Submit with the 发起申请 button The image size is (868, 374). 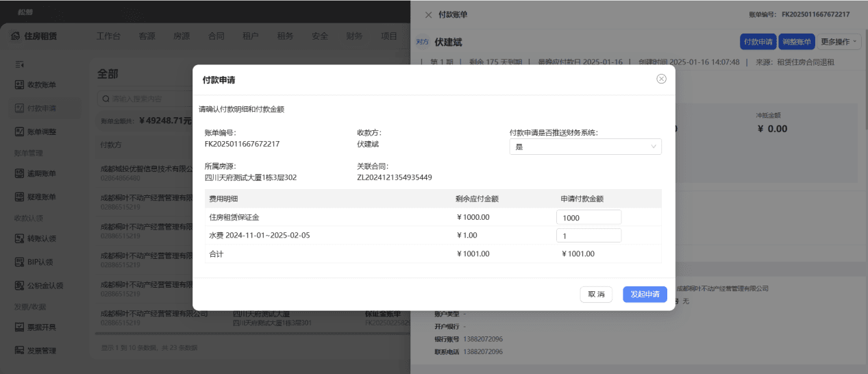(645, 294)
